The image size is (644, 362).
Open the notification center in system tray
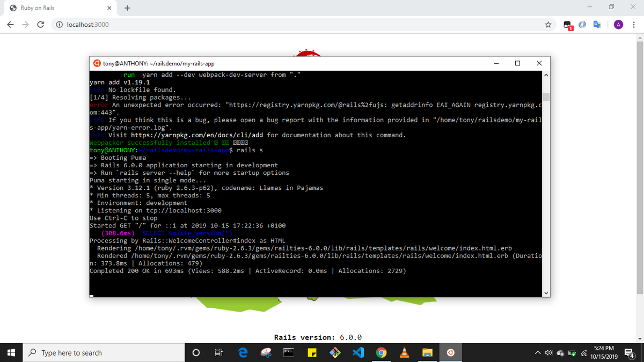(x=629, y=352)
